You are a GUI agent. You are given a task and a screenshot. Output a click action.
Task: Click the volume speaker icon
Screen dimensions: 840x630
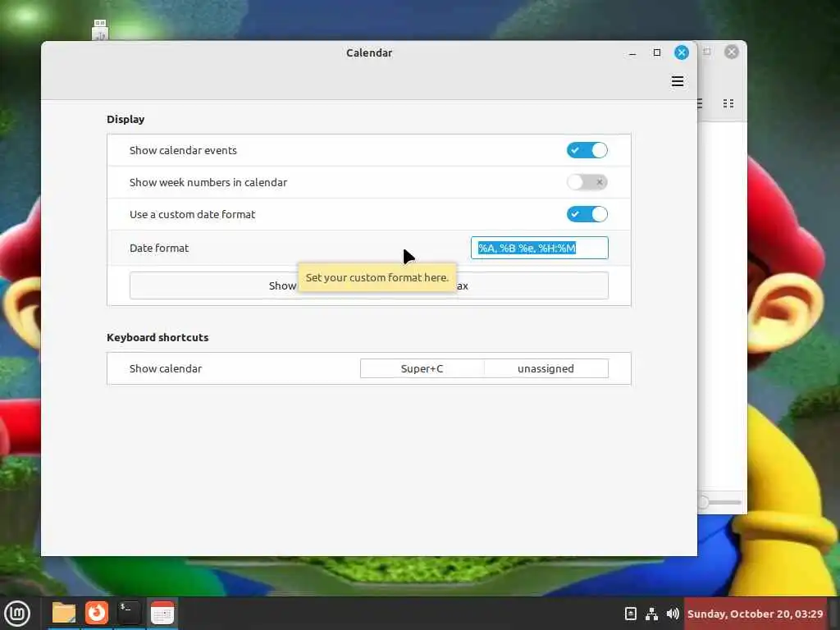pos(673,614)
